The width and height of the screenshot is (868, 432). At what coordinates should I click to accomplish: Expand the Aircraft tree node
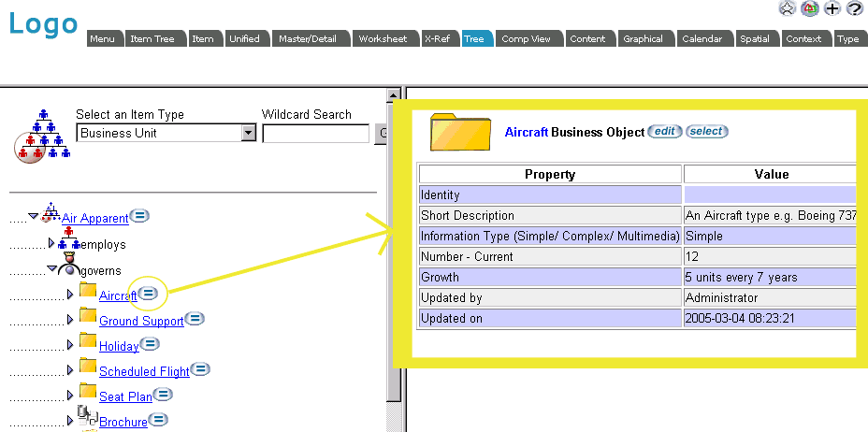coord(70,295)
